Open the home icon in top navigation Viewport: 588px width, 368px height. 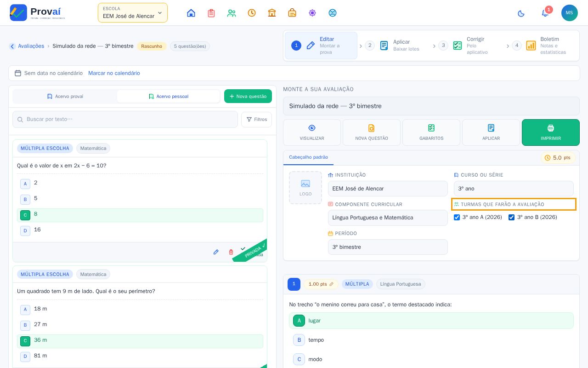click(x=191, y=13)
